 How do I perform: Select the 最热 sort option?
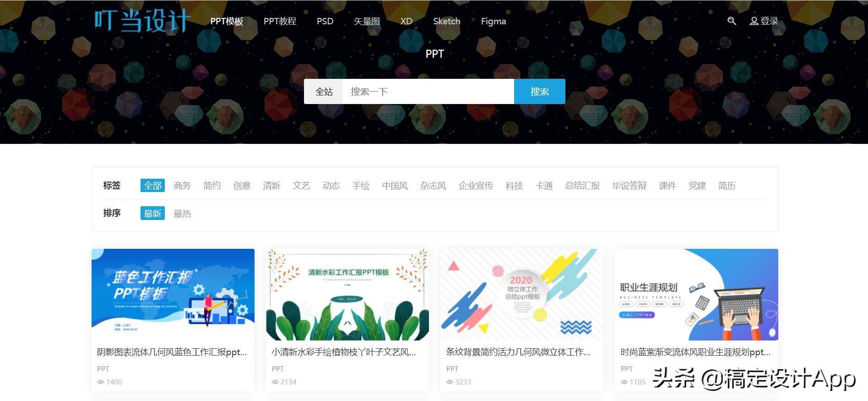182,214
